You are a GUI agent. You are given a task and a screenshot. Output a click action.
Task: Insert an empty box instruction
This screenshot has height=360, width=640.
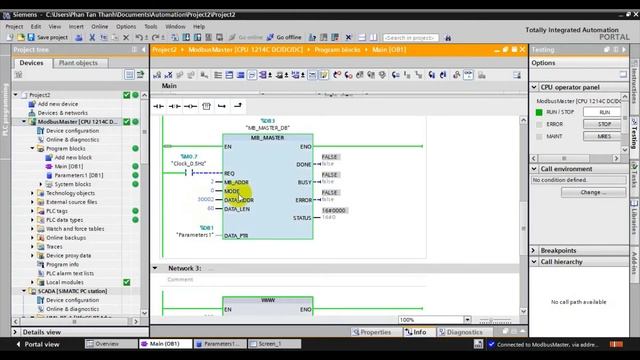pyautogui.click(x=206, y=106)
